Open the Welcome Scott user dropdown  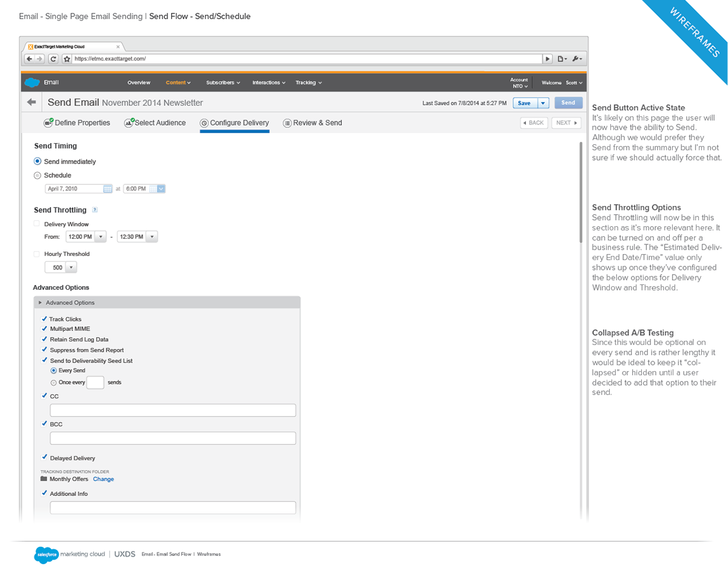pyautogui.click(x=562, y=82)
